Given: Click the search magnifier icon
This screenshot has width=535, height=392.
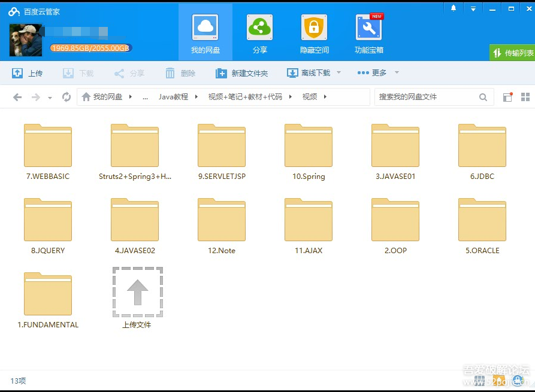Looking at the screenshot, I should pos(483,97).
